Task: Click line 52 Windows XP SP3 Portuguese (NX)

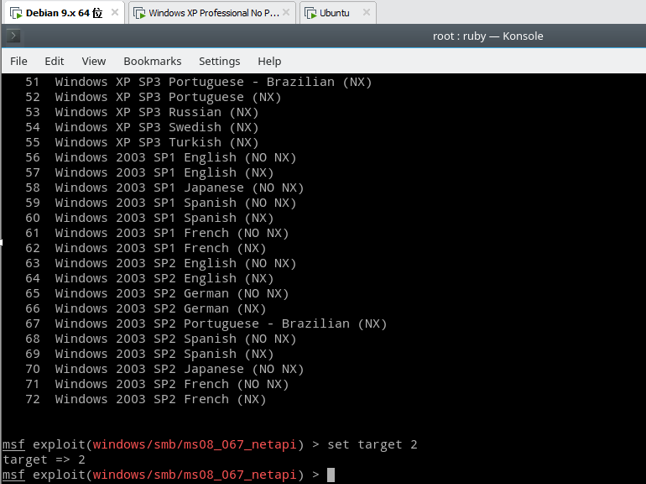Action: pyautogui.click(x=153, y=97)
